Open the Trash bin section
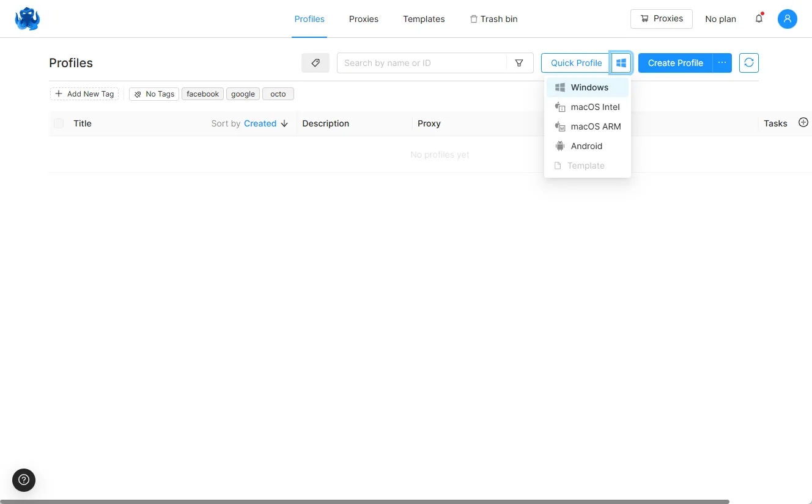 point(493,19)
